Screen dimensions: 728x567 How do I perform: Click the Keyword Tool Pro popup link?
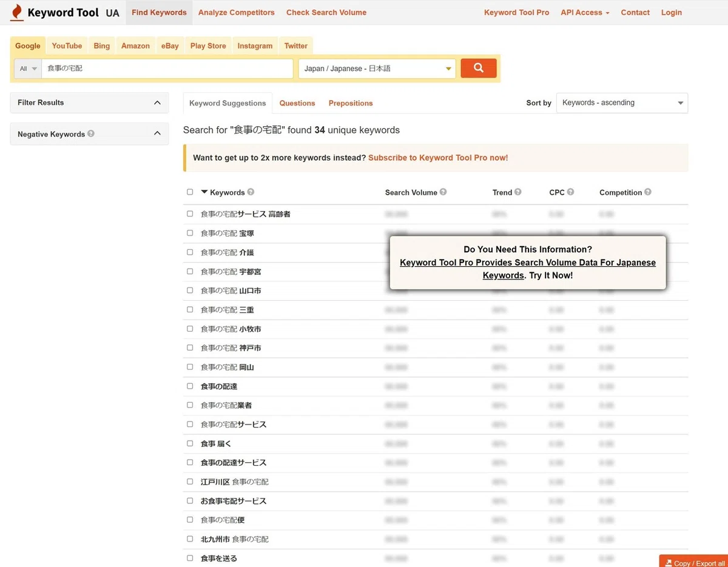(528, 269)
